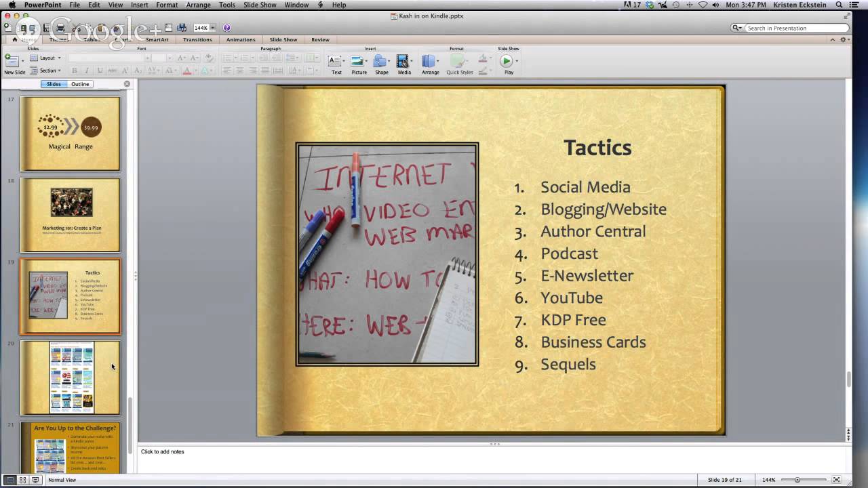Toggle Center Text alignment

[x=239, y=70]
